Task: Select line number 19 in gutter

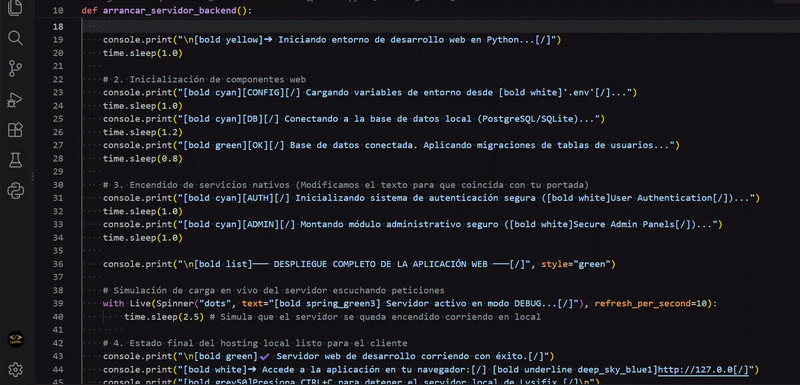Action: click(58, 40)
